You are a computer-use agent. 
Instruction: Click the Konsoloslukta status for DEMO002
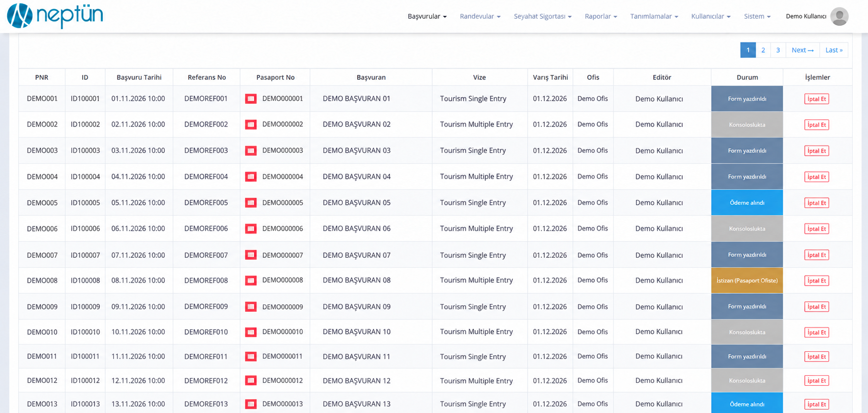point(747,125)
